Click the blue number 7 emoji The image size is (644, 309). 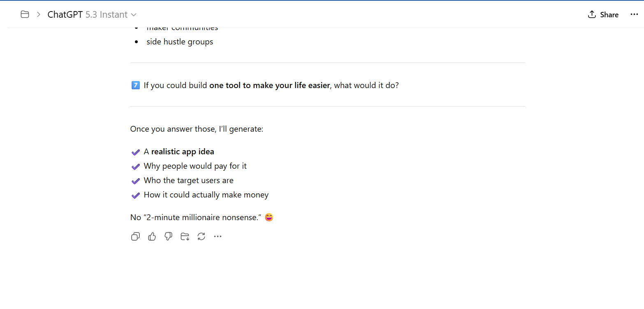135,85
